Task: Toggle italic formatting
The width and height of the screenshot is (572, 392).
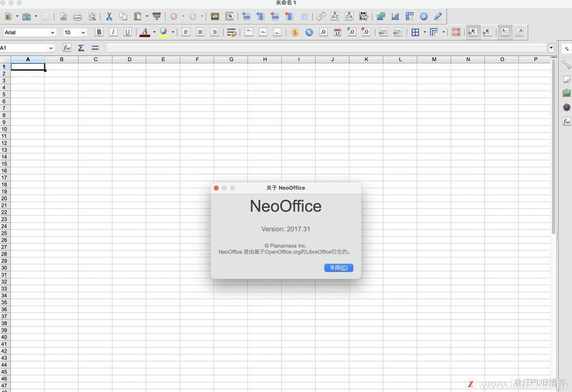Action: pos(113,33)
